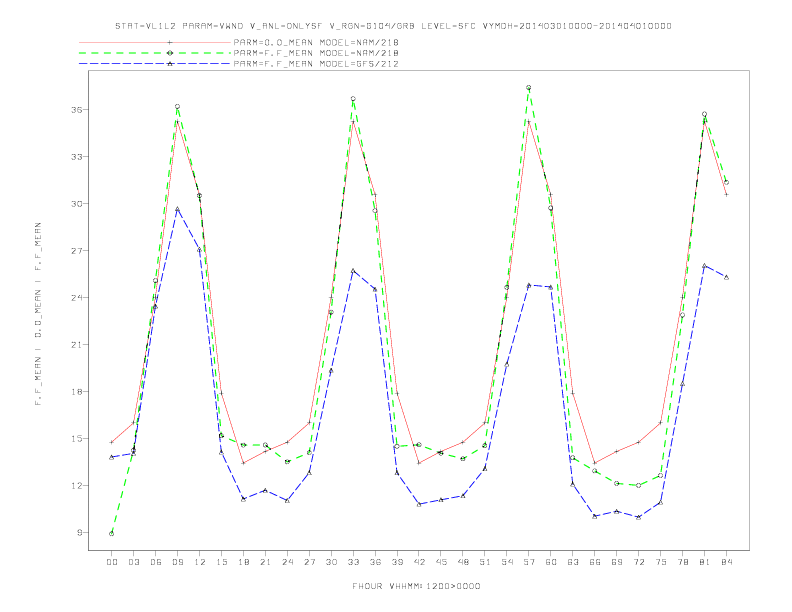This screenshot has height=612, width=792.
Task: Click y-axis tick label 24
Action: [x=76, y=297]
